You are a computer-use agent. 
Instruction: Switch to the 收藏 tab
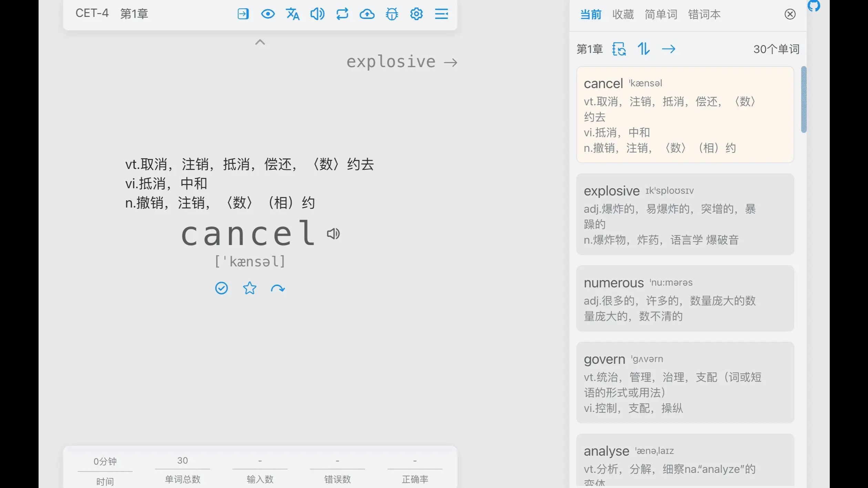pos(623,14)
